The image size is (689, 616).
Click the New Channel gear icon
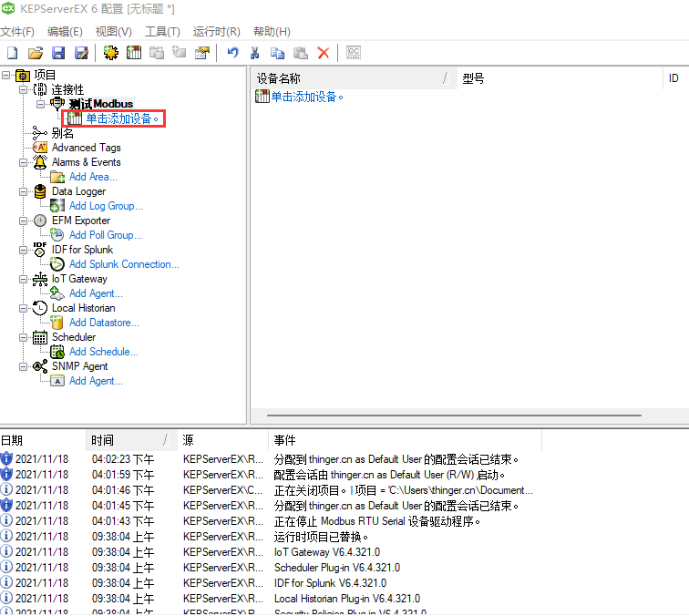click(x=110, y=53)
